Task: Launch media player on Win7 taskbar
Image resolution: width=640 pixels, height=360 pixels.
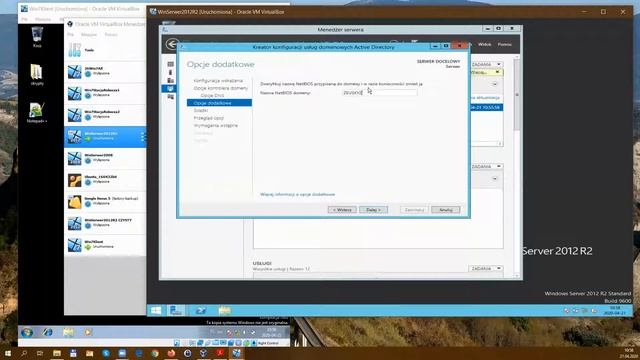Action: [x=88, y=332]
